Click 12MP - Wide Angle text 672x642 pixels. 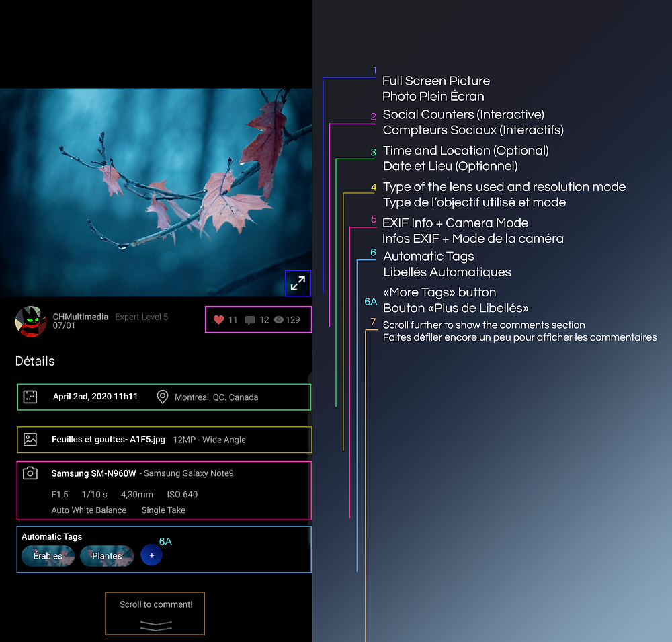(x=210, y=440)
